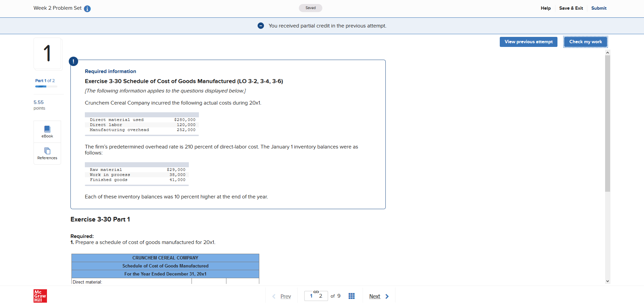Click the part progress bar
644x305 pixels.
(46, 86)
